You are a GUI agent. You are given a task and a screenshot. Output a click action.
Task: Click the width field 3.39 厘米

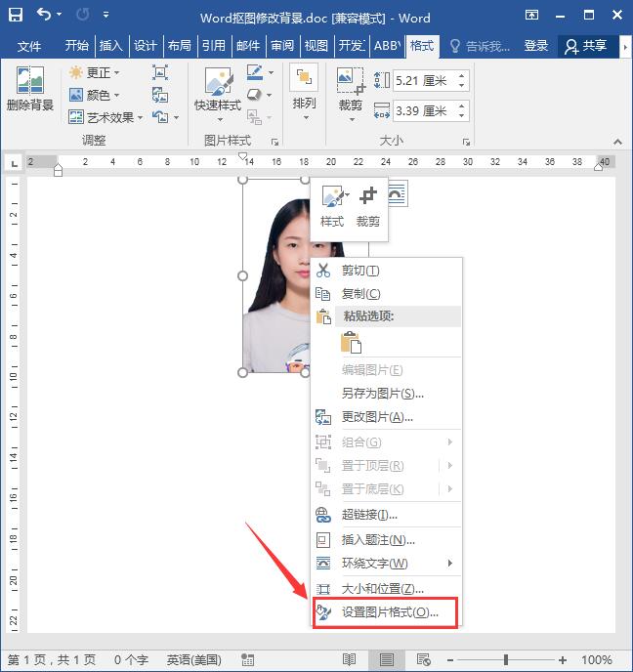point(423,111)
